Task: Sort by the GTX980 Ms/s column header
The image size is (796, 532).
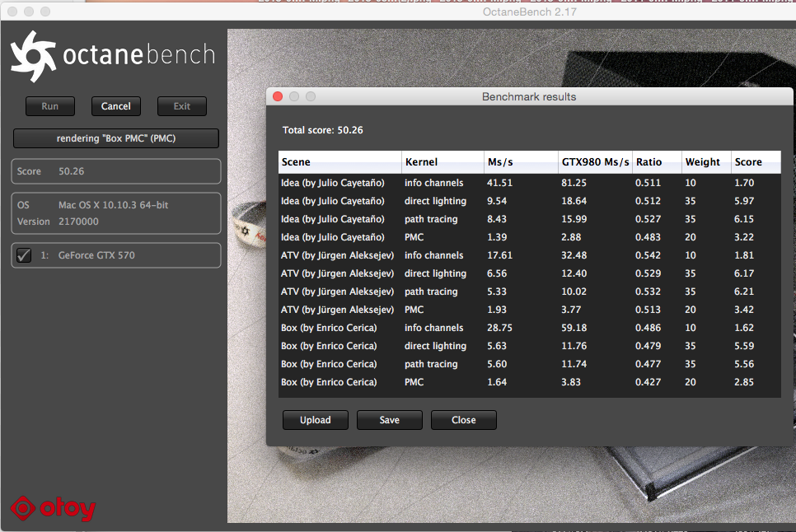Action: [x=596, y=162]
